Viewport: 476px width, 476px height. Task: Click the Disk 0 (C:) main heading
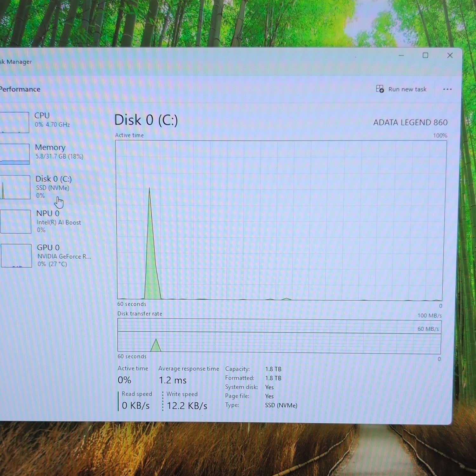click(x=146, y=120)
